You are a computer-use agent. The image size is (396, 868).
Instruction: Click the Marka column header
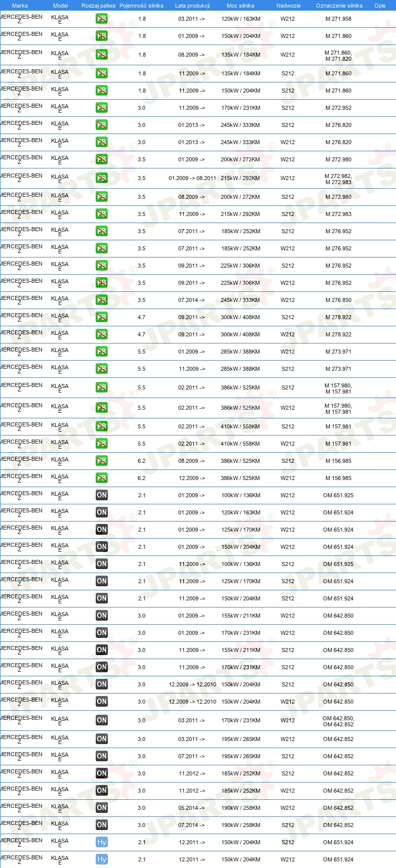pyautogui.click(x=20, y=6)
